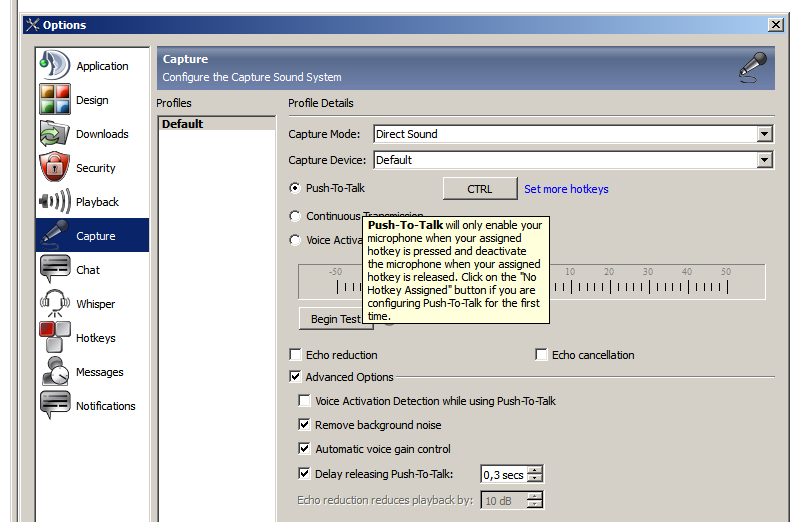The image size is (796, 522).
Task: Open the Capture Mode dropdown arrow
Action: pos(765,134)
